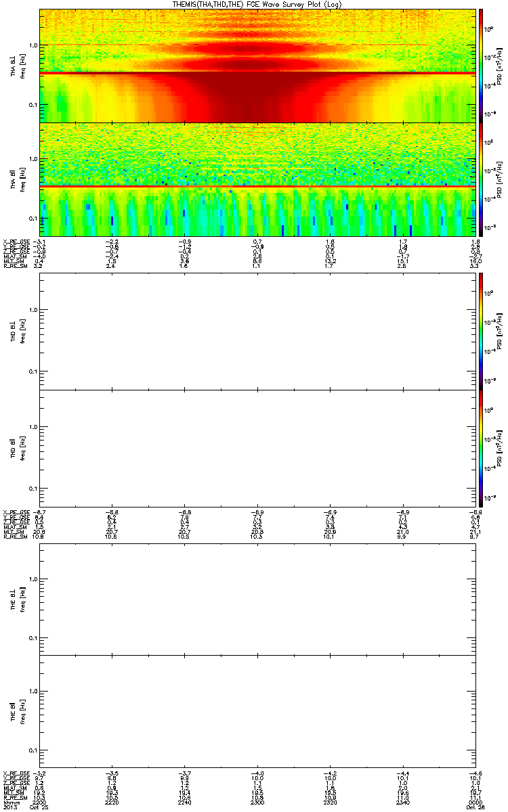Click inside the empty THD B⊥ panel
508x812 pixels.
click(x=256, y=331)
